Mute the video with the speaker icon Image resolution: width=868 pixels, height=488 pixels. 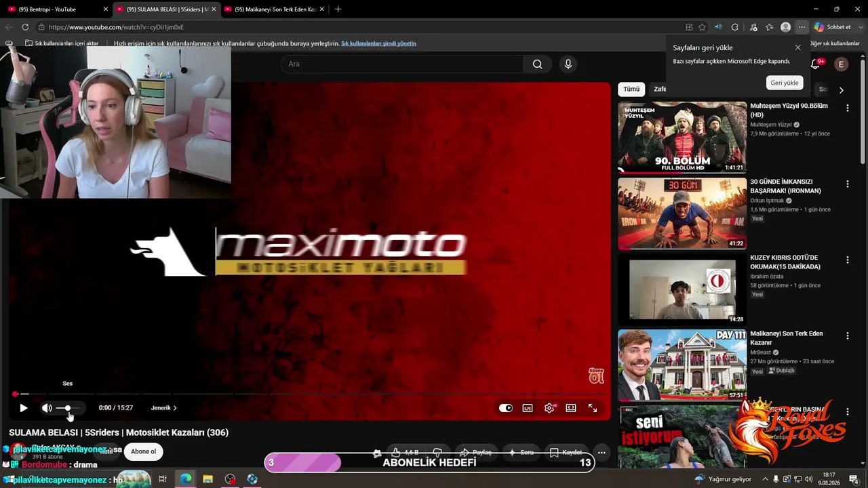point(47,408)
